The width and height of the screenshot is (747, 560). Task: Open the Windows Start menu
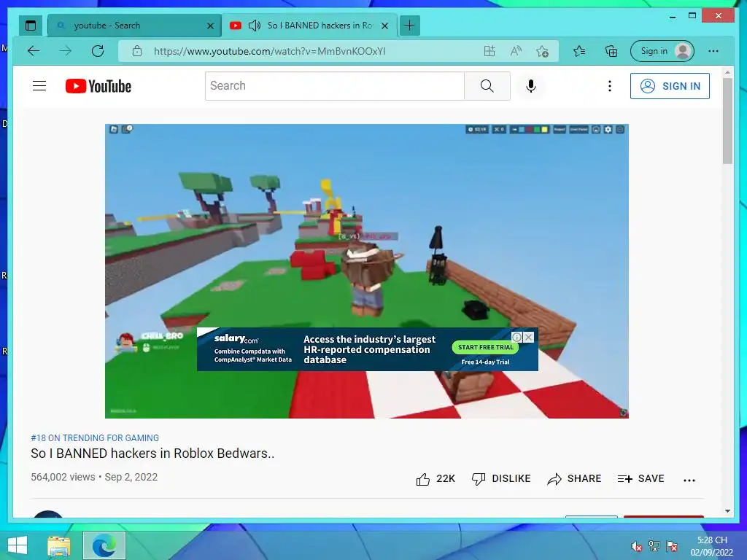(18, 545)
